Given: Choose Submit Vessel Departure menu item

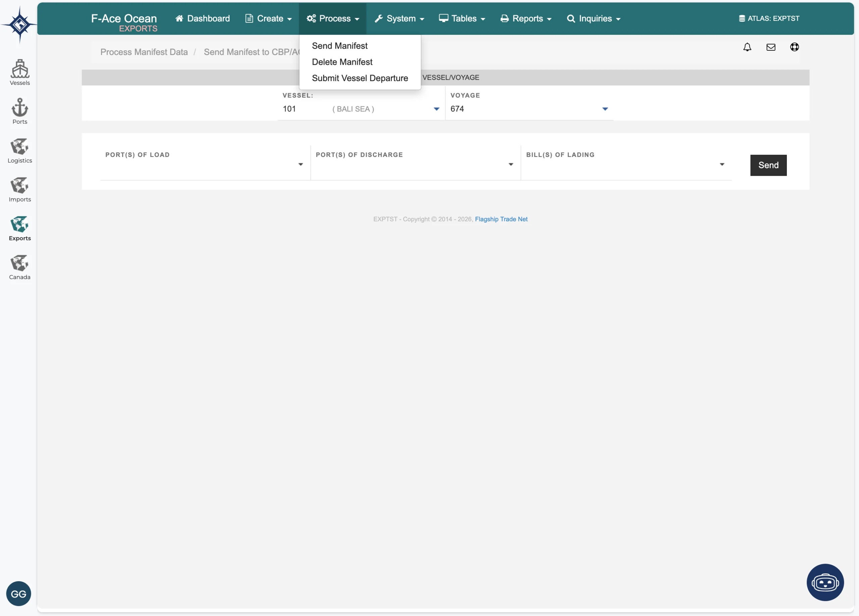Looking at the screenshot, I should tap(360, 78).
